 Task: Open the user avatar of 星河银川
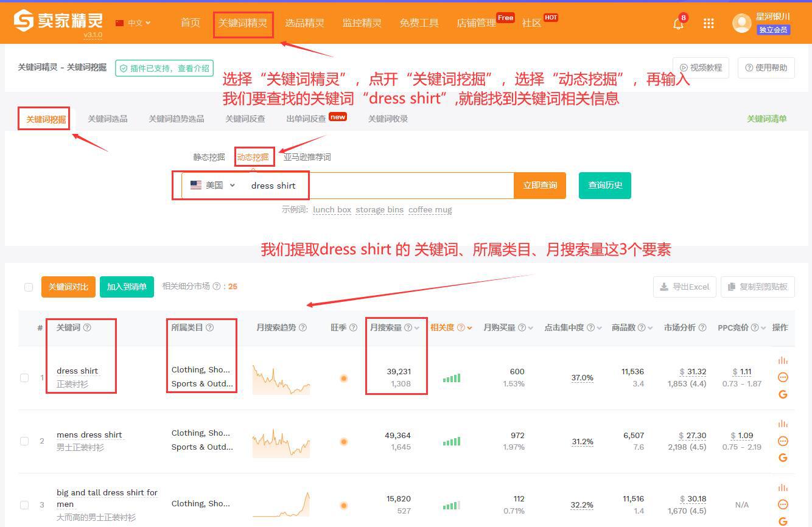[741, 23]
